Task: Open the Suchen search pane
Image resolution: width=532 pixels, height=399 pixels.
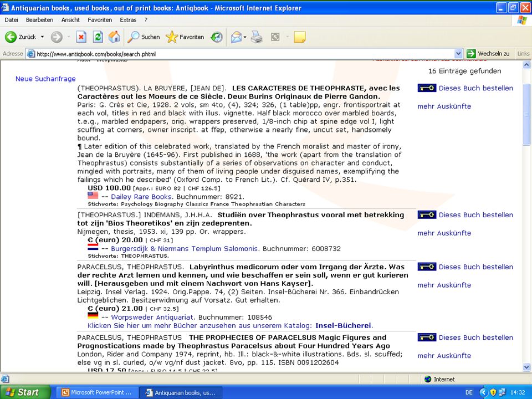Action: coord(144,37)
